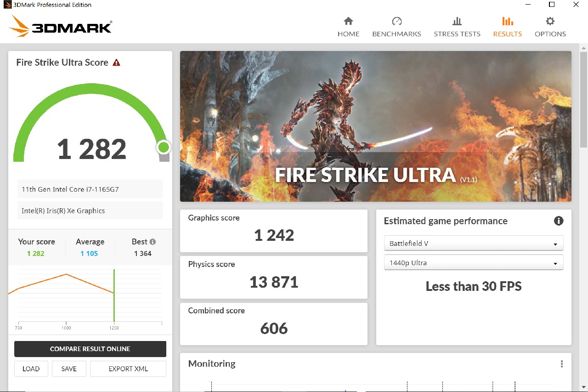588x392 pixels.
Task: Open the Monitoring panel three-dot menu
Action: click(561, 364)
